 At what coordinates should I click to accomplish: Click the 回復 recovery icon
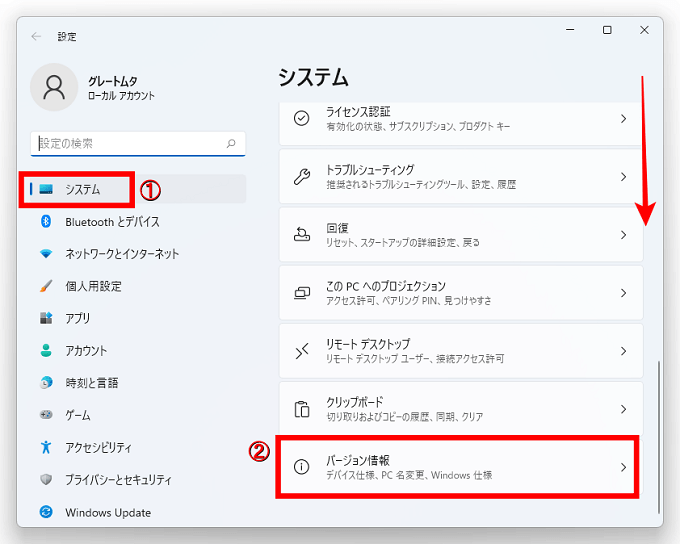pos(302,235)
